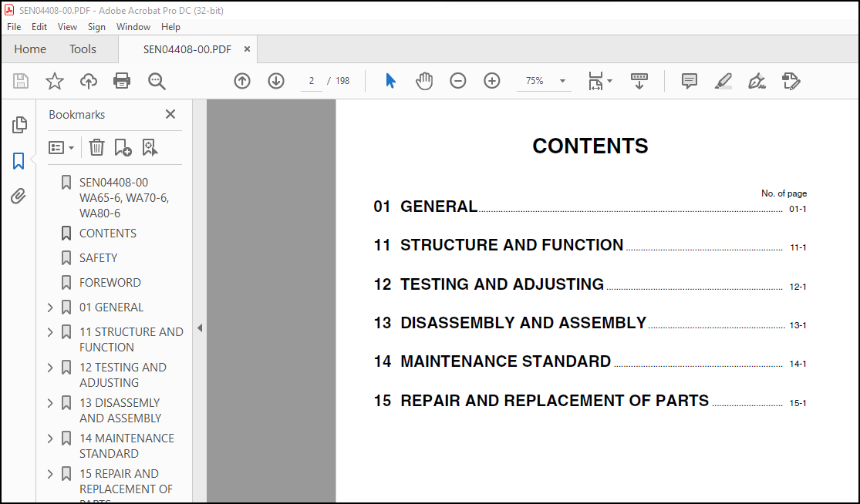Open the Window menu
The height and width of the screenshot is (504, 860).
pyautogui.click(x=133, y=27)
